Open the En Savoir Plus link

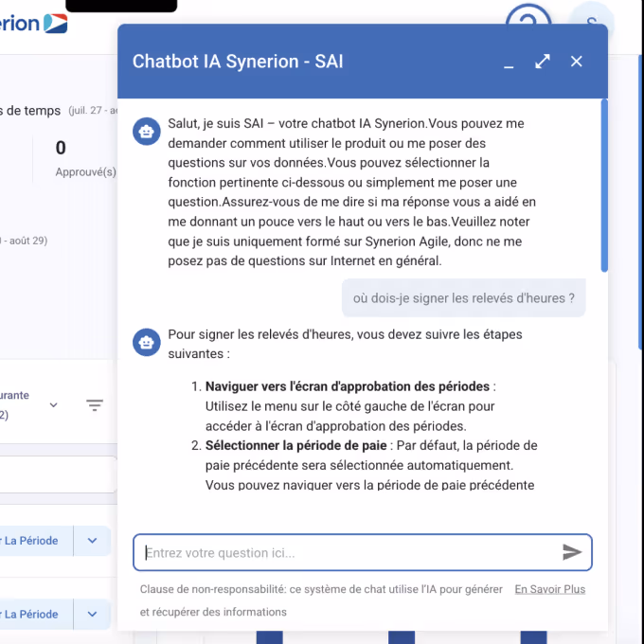pyautogui.click(x=550, y=589)
